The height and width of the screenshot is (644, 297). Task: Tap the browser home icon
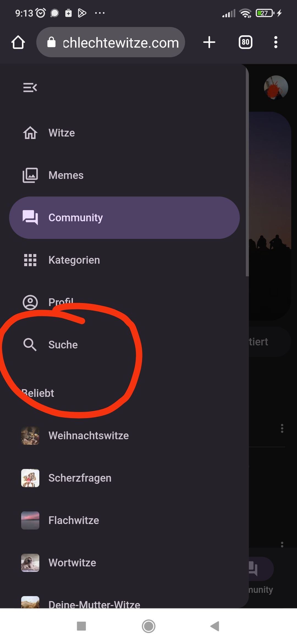pyautogui.click(x=18, y=42)
